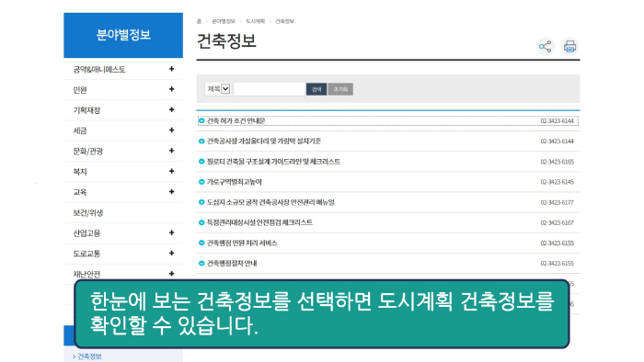Screen dimensions: 644x362
Task: Open 건축공사장 가설울타리 및 가림막 설치기준 title
Action: pyautogui.click(x=264, y=141)
